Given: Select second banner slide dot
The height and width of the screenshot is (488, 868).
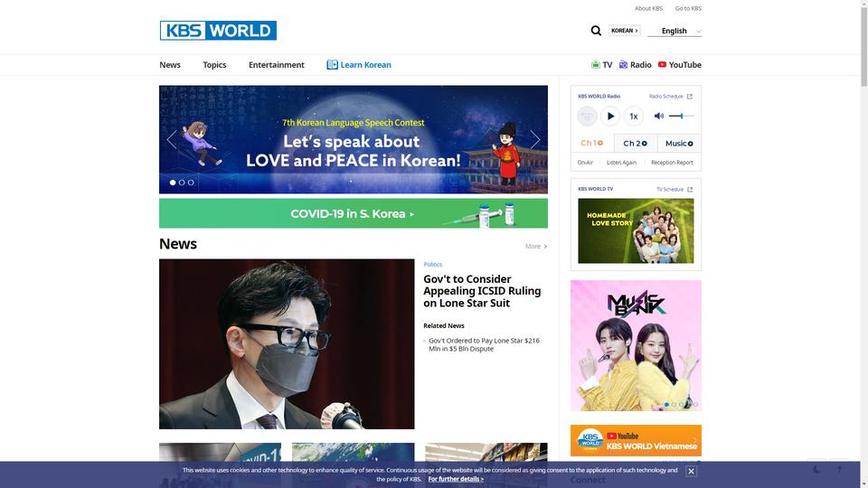Looking at the screenshot, I should tap(182, 183).
